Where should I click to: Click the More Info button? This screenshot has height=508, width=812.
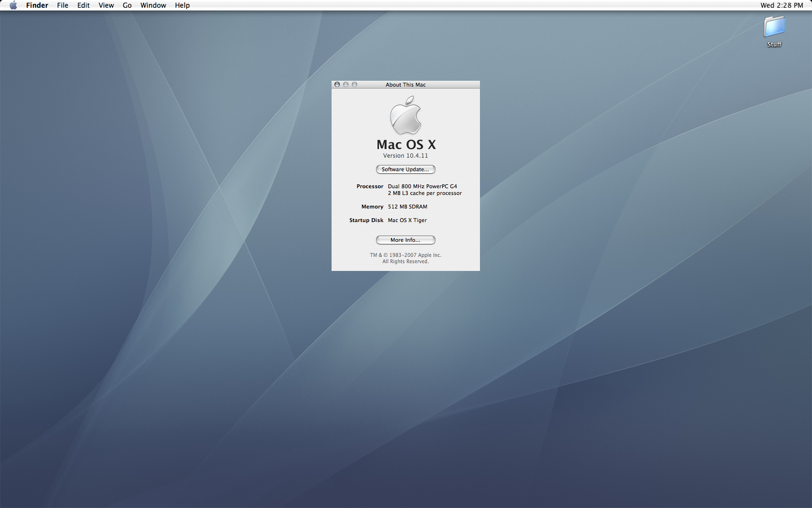[x=406, y=240]
